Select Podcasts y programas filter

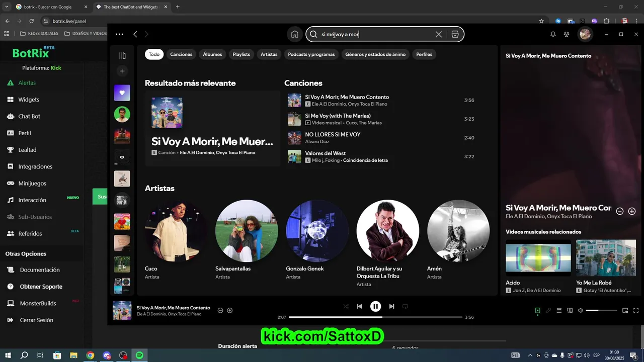pos(311,54)
